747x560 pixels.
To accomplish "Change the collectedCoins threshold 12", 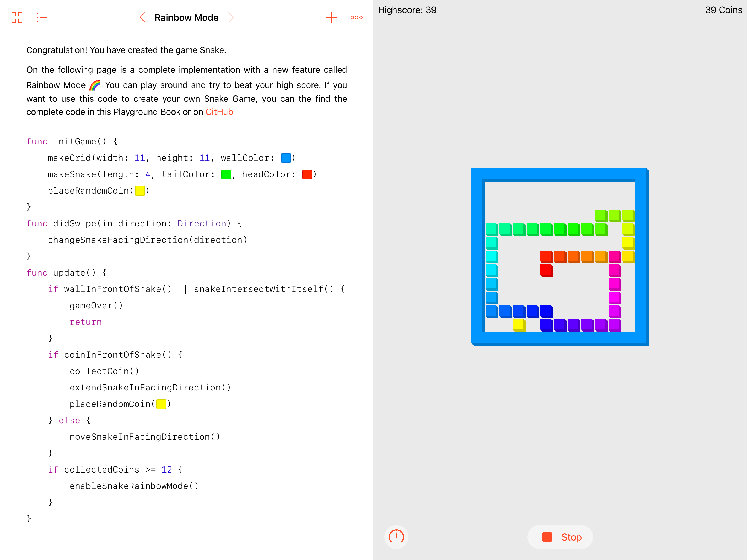I will coord(167,469).
